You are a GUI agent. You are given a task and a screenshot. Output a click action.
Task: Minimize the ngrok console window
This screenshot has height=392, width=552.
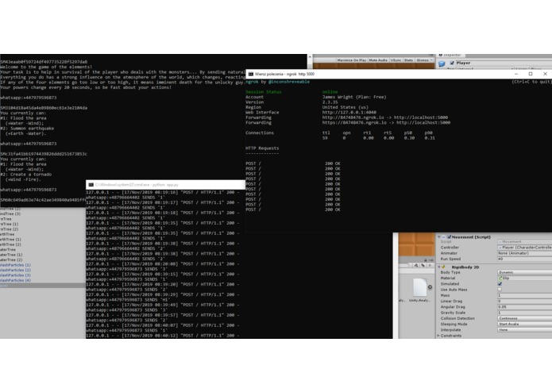[516, 74]
